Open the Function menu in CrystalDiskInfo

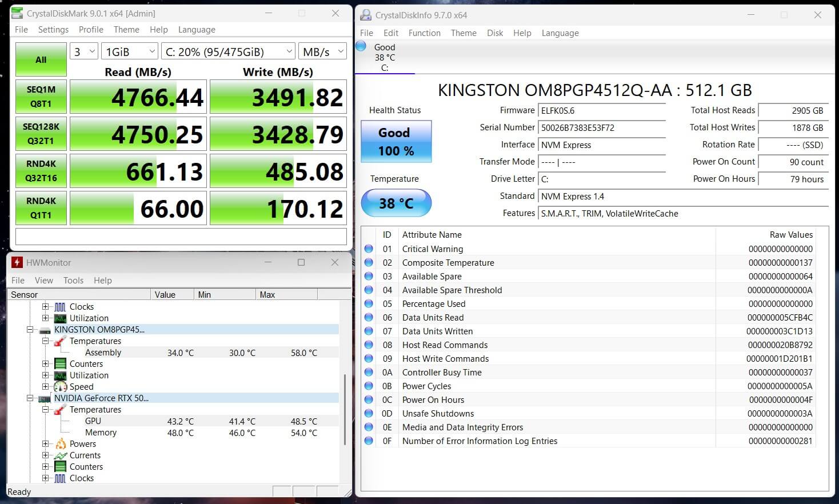coord(424,33)
